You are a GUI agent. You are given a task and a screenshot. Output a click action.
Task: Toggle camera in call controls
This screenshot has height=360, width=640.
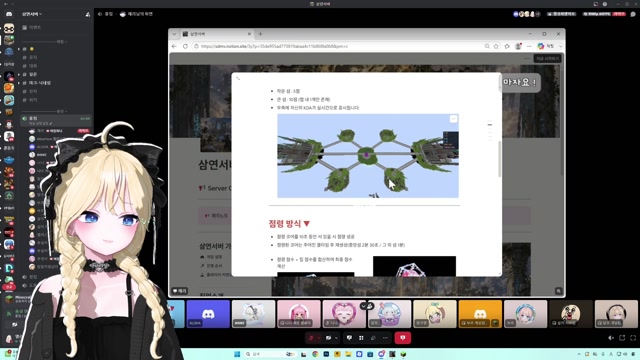pyautogui.click(x=329, y=338)
